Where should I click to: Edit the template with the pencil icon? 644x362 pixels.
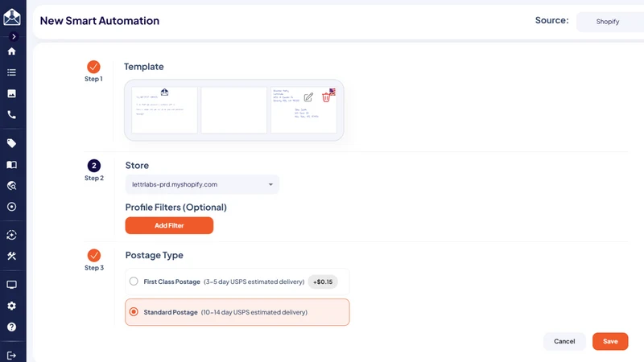pyautogui.click(x=308, y=97)
